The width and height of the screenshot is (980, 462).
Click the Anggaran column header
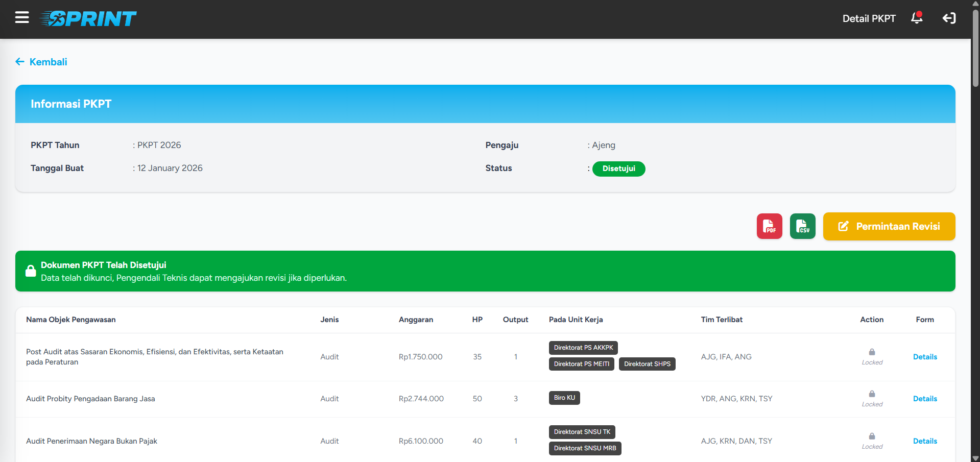pos(416,320)
